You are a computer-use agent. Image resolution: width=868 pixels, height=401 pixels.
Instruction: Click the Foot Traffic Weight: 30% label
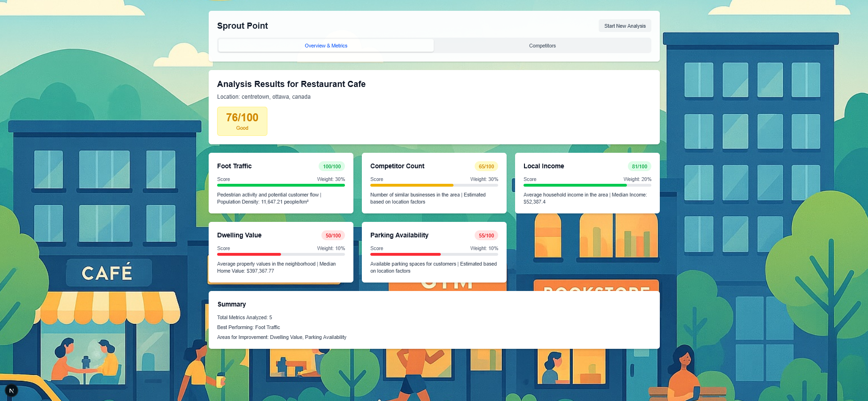331,179
